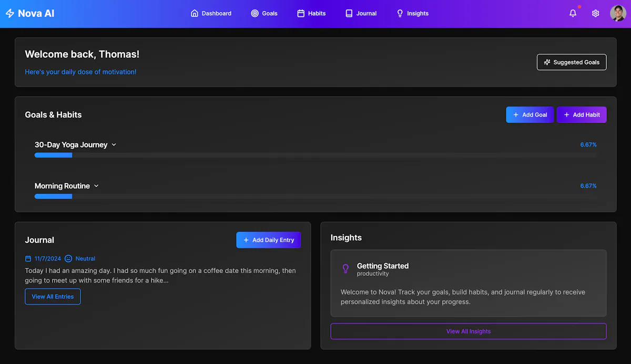
Task: Click the Morning Routine progress bar
Action: [315, 196]
